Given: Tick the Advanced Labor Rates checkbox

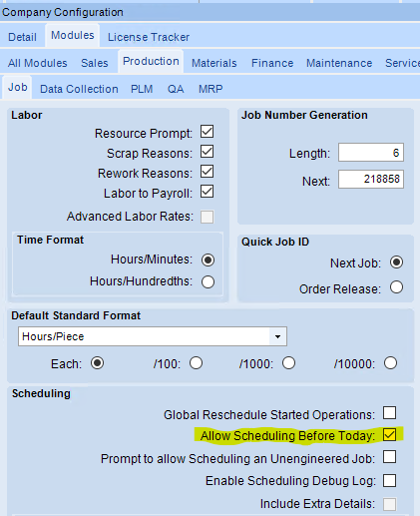Looking at the screenshot, I should pos(207,217).
